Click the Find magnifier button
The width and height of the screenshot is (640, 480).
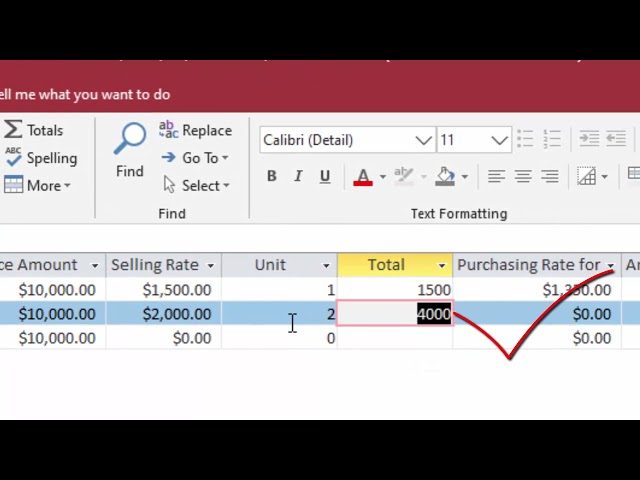(129, 151)
